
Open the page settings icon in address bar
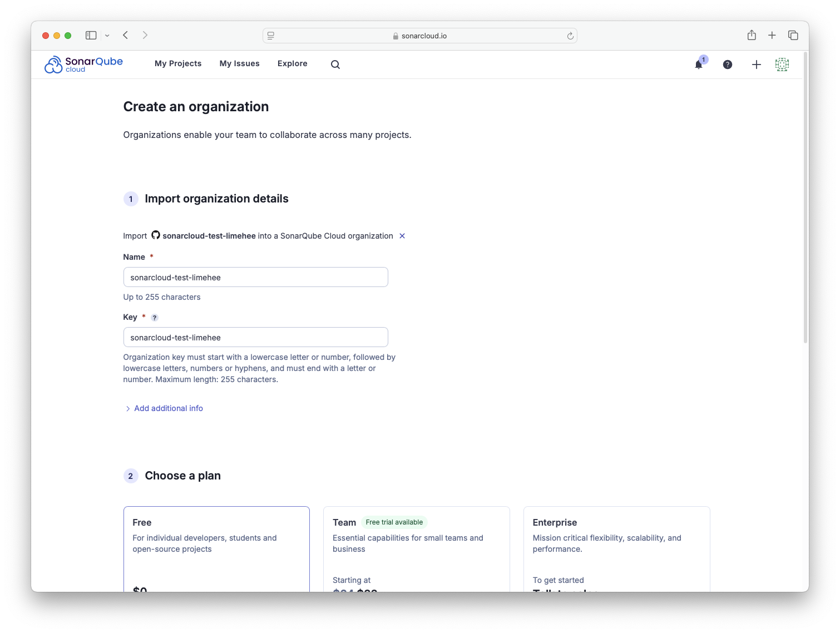pos(271,36)
